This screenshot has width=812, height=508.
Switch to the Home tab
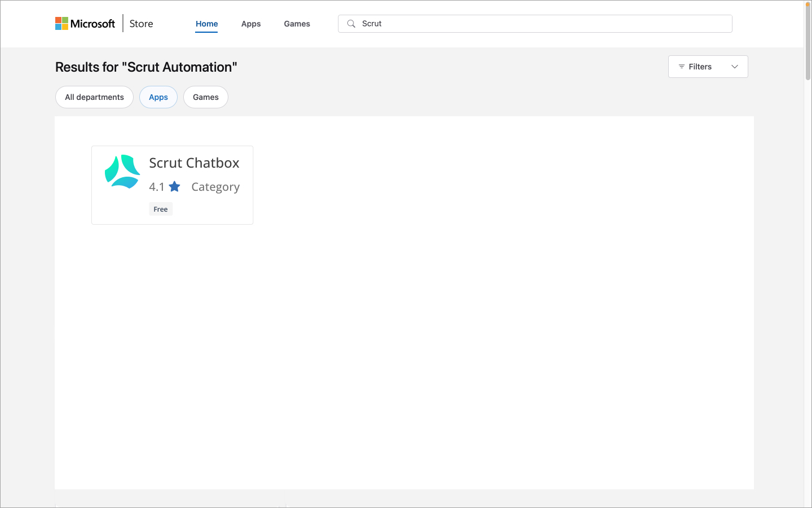tap(206, 24)
